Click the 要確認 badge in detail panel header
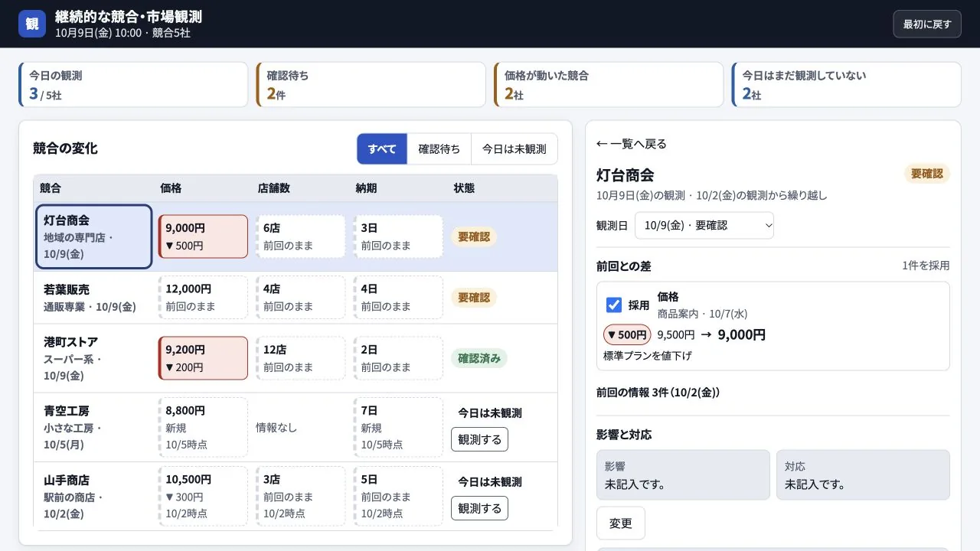 point(927,174)
